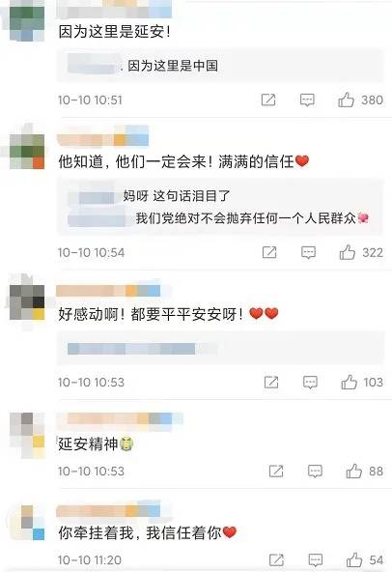Expand the blurred reply under 好感动啊 comment

pyautogui.click(x=220, y=349)
